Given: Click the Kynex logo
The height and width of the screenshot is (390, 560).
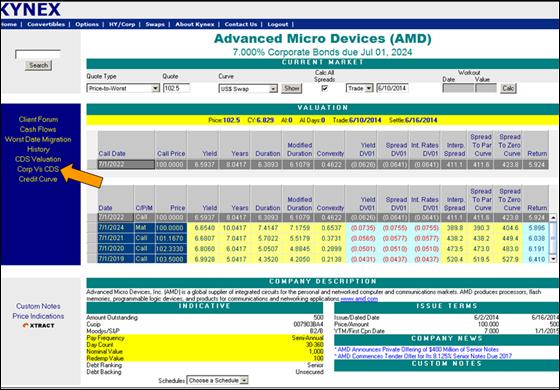Looking at the screenshot, I should tap(30, 9).
